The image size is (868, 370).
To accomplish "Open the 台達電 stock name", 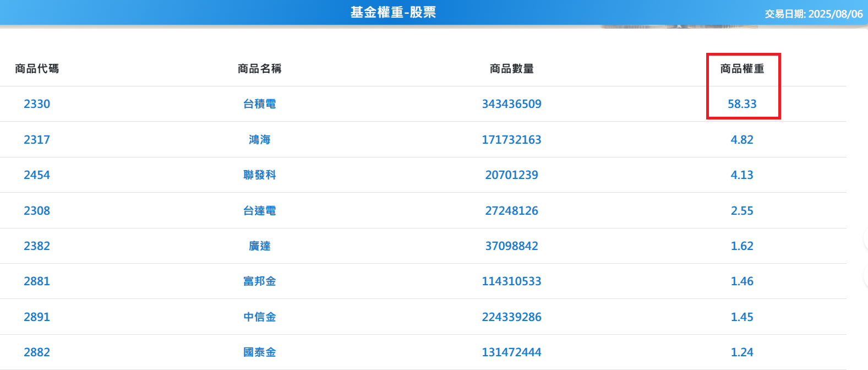I will [x=260, y=211].
